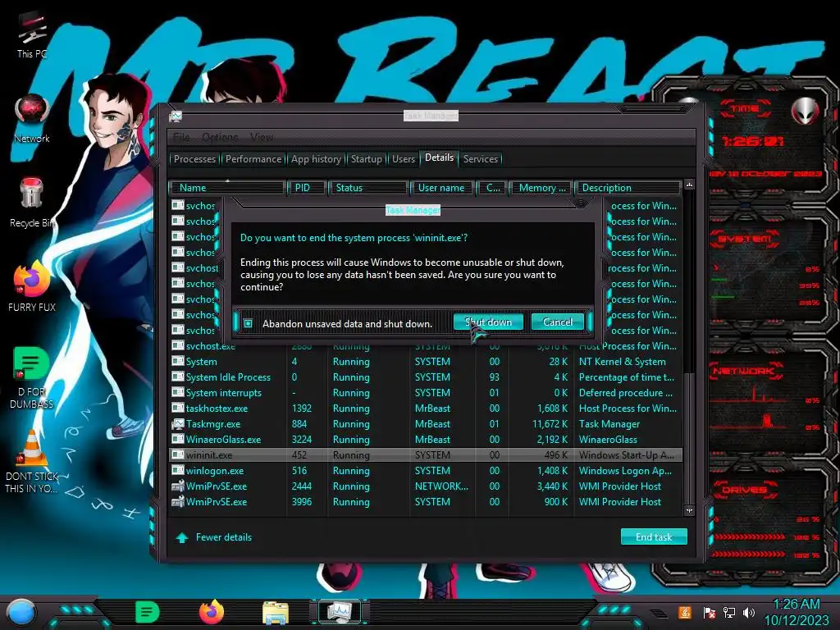
Task: Switch to the Services tab
Action: click(x=480, y=159)
